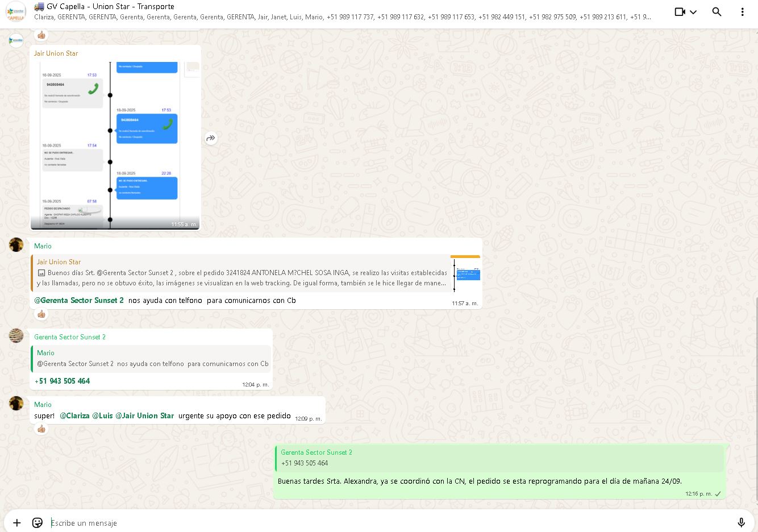
Task: Select the @Jair Union Star mention
Action: point(145,416)
